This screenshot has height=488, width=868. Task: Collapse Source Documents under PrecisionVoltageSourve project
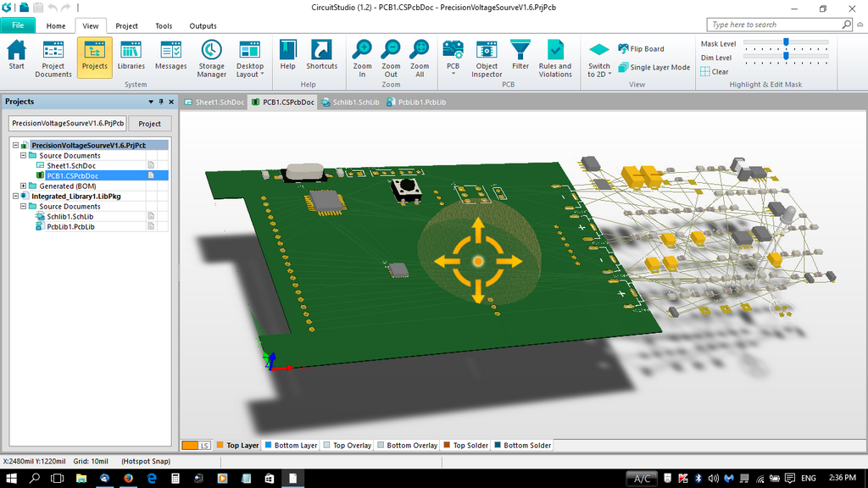23,156
